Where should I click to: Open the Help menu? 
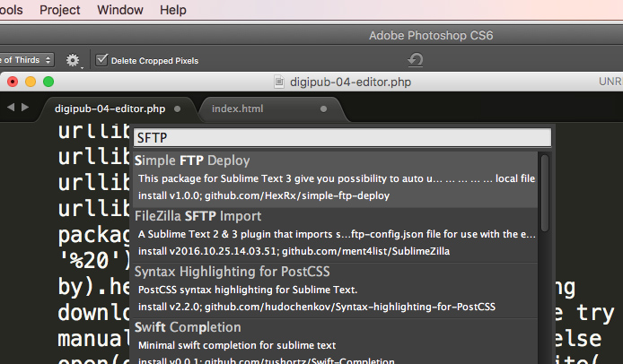pyautogui.click(x=173, y=11)
